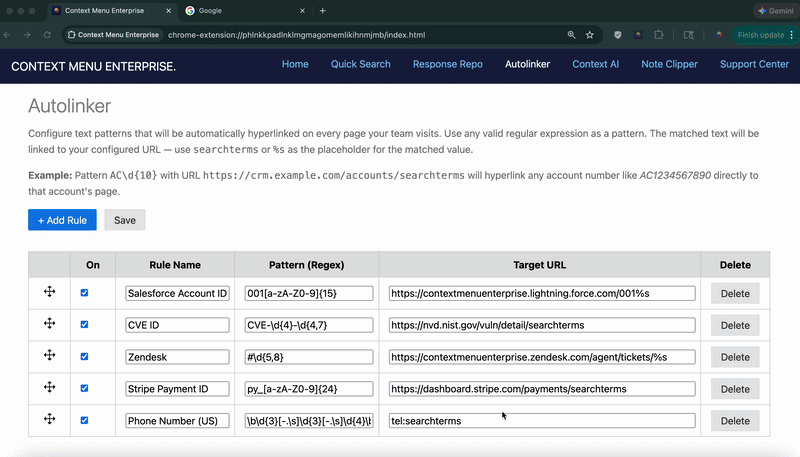Close the Google tab
The image size is (800, 457).
pos(302,11)
